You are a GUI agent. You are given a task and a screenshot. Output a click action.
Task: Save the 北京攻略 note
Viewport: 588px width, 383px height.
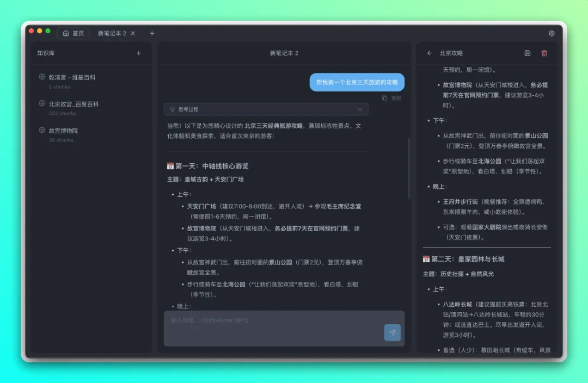point(527,53)
